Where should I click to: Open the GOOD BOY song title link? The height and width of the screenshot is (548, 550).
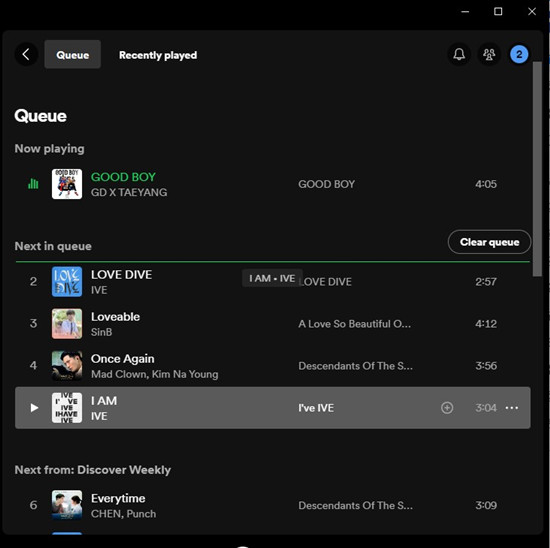(x=123, y=177)
